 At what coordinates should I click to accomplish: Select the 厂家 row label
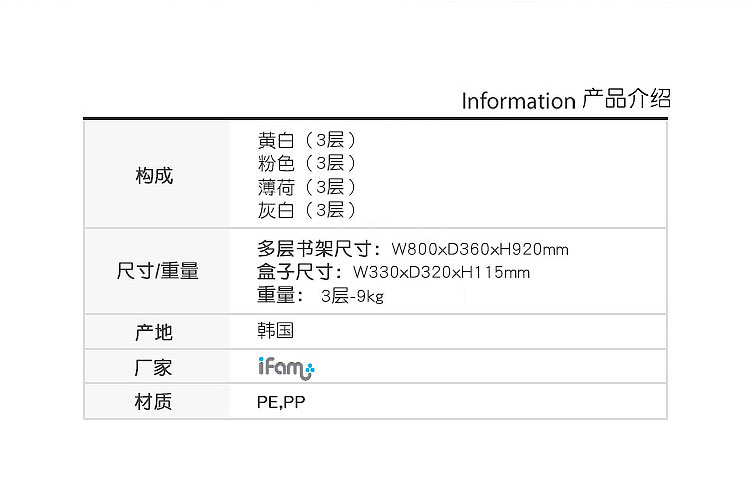pyautogui.click(x=154, y=367)
